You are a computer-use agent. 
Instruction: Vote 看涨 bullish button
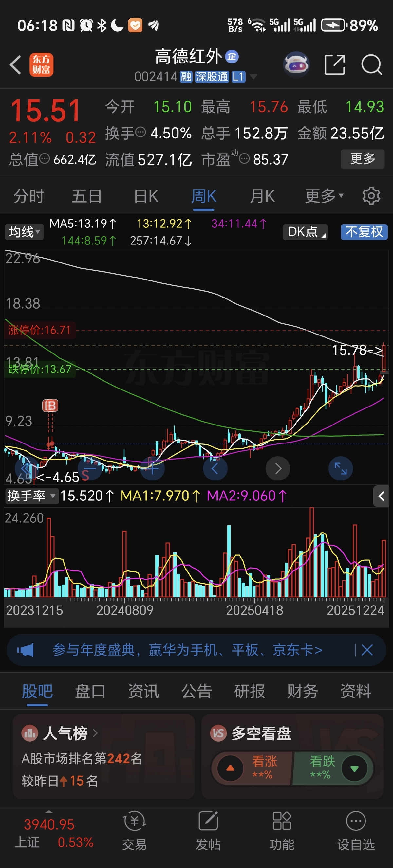252,768
